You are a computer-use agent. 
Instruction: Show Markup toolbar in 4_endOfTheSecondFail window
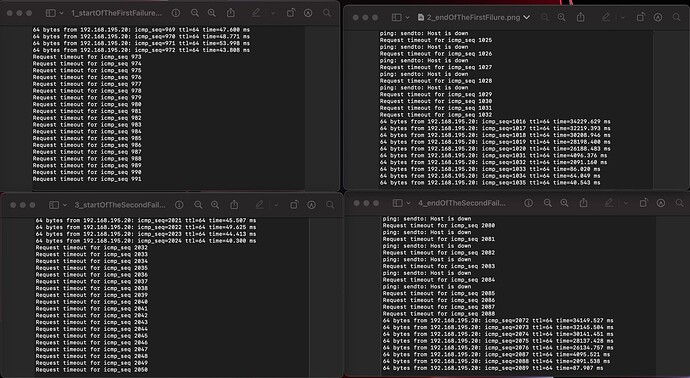(x=661, y=203)
